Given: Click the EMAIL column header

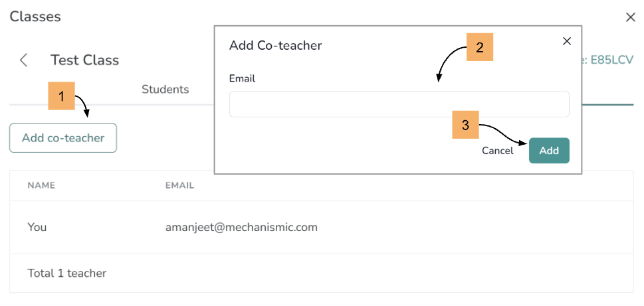Looking at the screenshot, I should [x=179, y=185].
